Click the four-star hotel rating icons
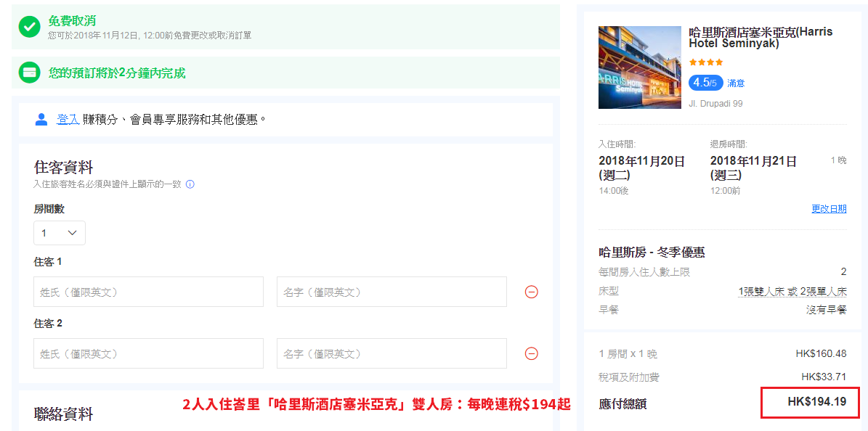868x431 pixels. pyautogui.click(x=706, y=62)
